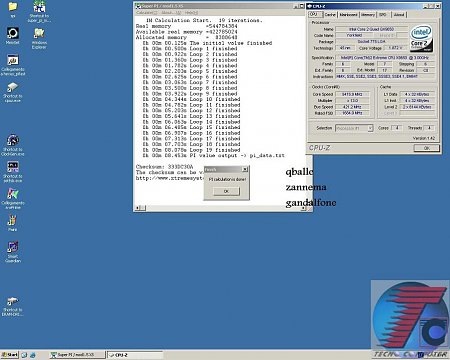Click the 'Allocated memory' line in Super PI

pyautogui.click(x=186, y=37)
